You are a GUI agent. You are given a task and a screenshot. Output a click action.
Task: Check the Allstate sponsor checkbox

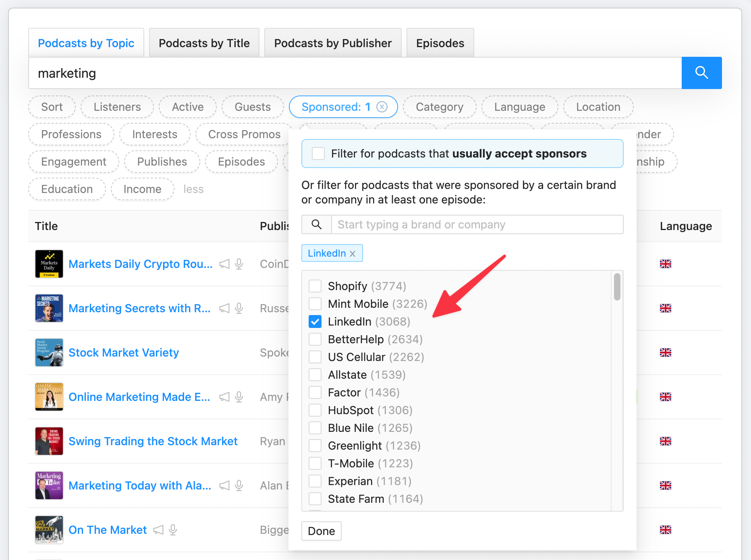[315, 375]
